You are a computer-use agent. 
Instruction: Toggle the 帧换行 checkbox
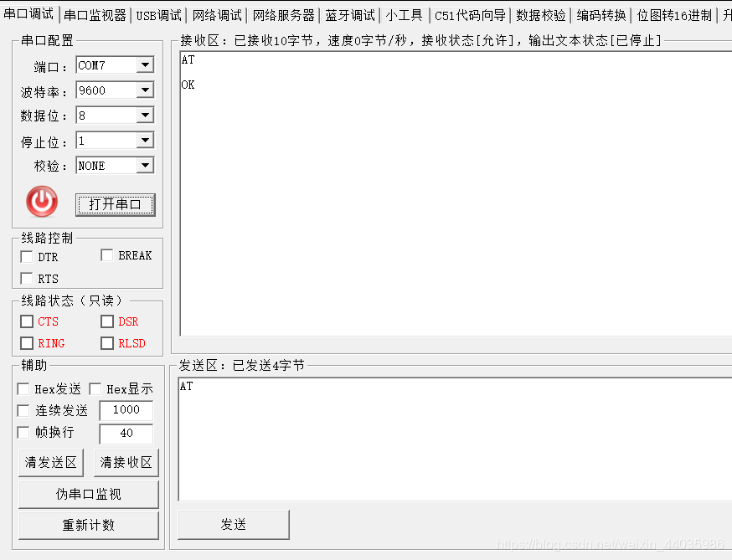click(23, 432)
